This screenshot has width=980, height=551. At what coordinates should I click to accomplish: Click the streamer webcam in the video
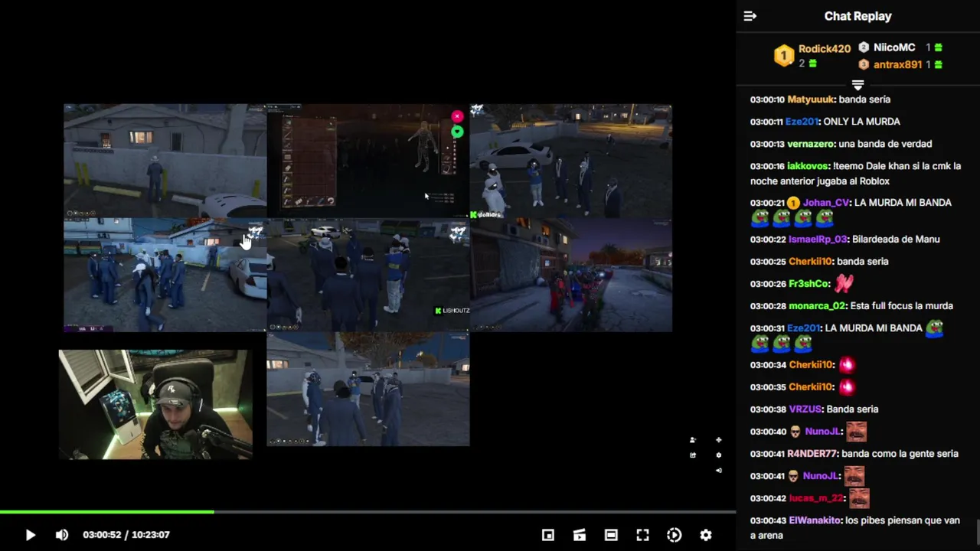point(155,404)
